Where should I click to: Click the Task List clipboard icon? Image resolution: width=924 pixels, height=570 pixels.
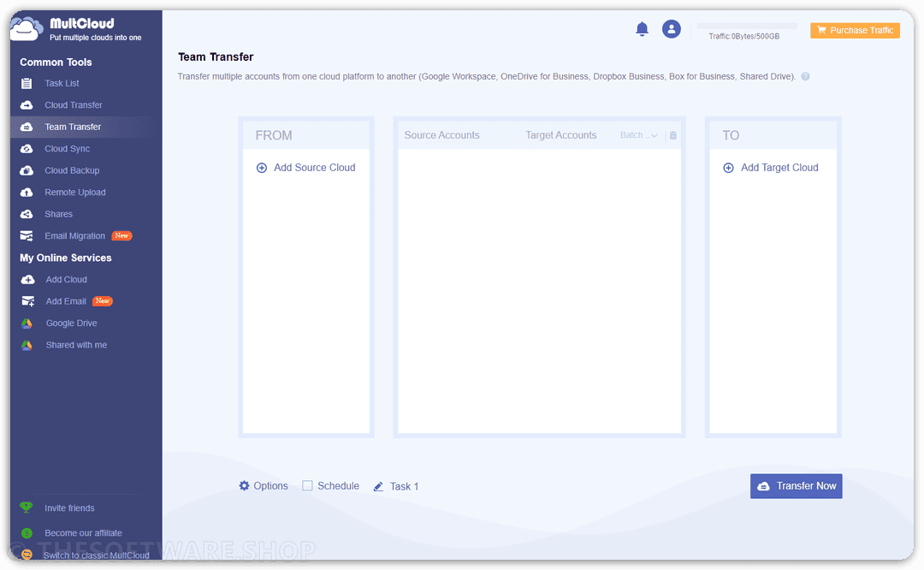tap(27, 83)
